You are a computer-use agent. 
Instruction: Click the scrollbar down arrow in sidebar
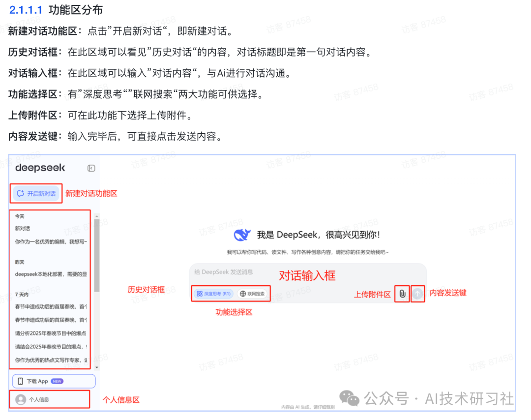click(97, 367)
